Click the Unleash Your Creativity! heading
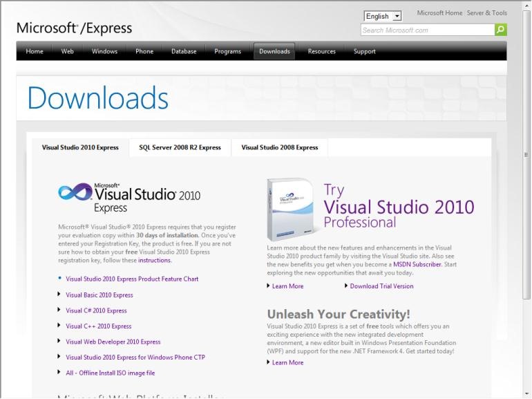 (339, 314)
